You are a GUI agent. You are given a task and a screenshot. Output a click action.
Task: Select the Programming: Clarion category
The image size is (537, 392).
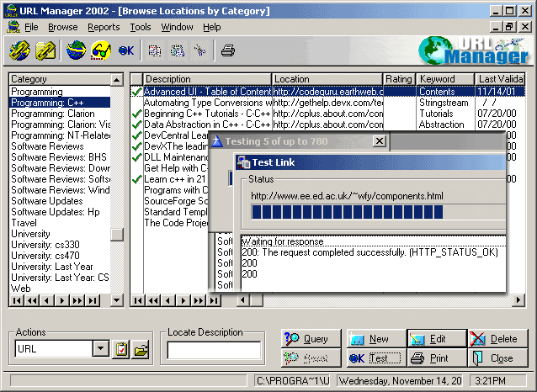pos(60,114)
